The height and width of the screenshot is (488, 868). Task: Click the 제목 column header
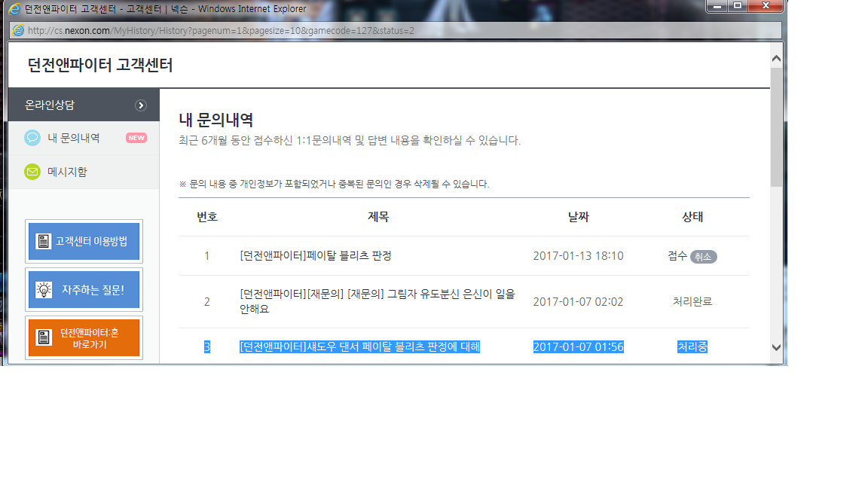click(x=378, y=217)
